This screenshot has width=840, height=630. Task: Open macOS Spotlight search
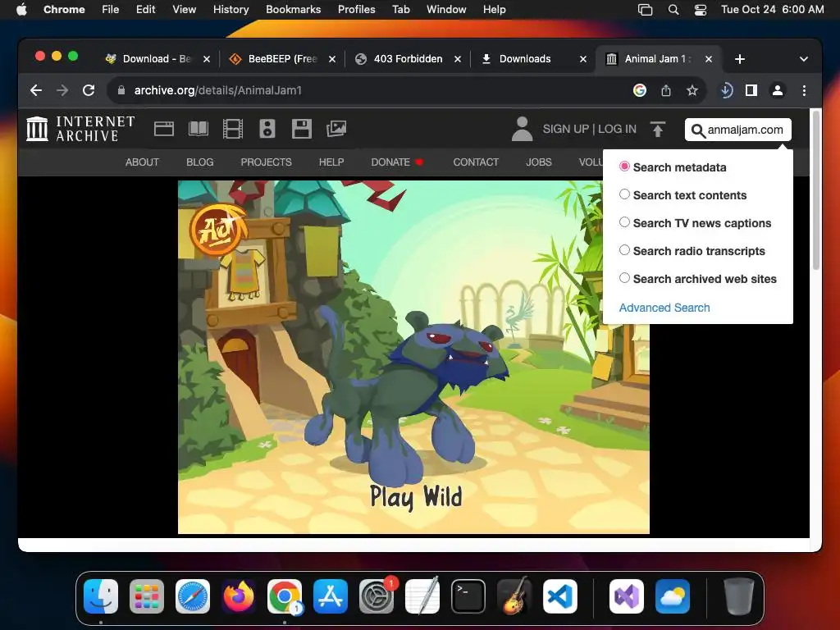pyautogui.click(x=673, y=10)
